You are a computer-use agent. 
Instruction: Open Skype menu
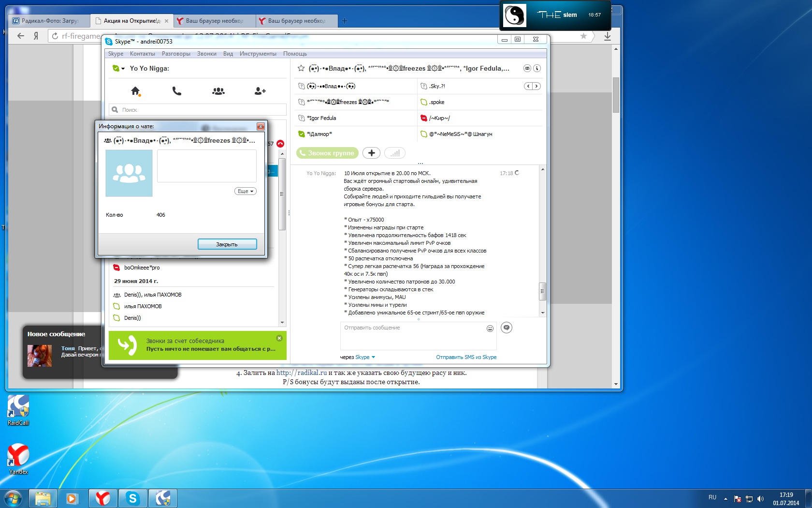tap(116, 54)
